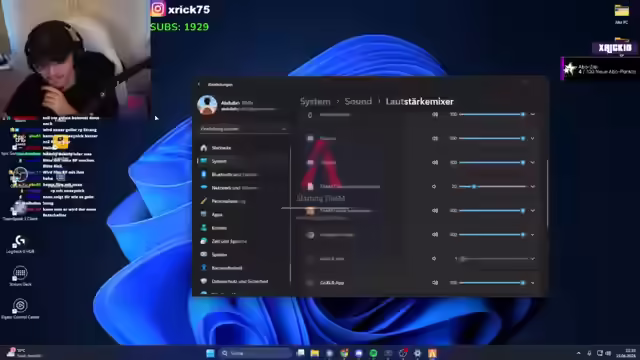Open File Explorer from the taskbar
This screenshot has height=360, width=640.
(x=315, y=353)
